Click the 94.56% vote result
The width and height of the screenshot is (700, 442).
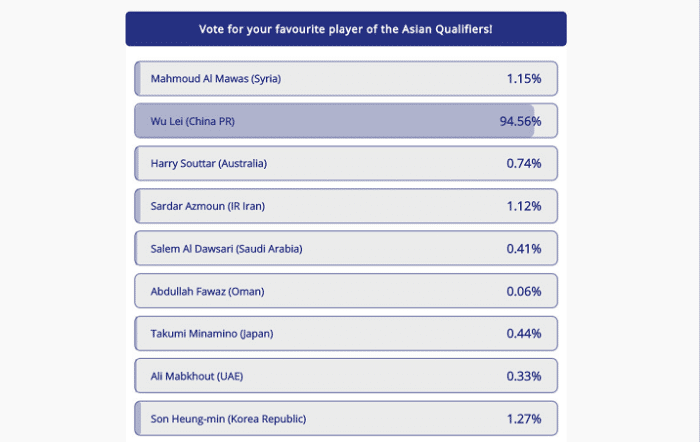[x=520, y=121]
